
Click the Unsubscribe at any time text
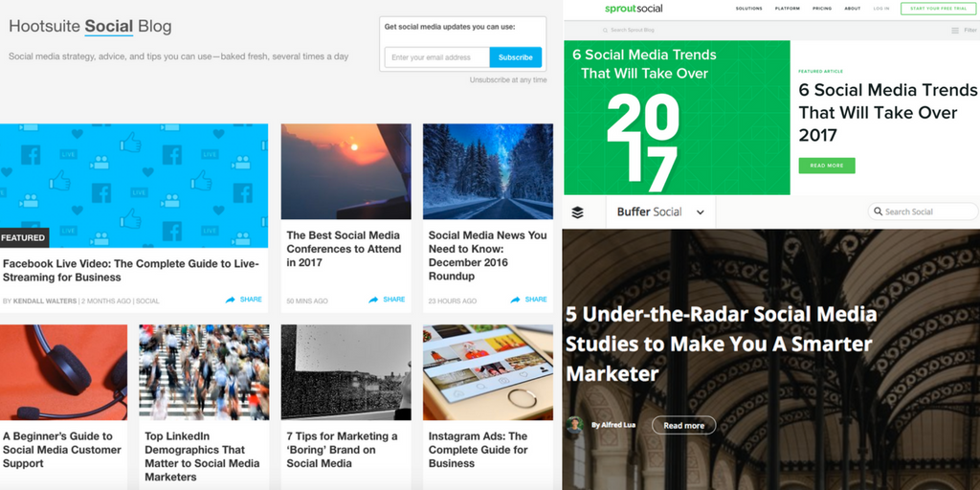pos(508,80)
